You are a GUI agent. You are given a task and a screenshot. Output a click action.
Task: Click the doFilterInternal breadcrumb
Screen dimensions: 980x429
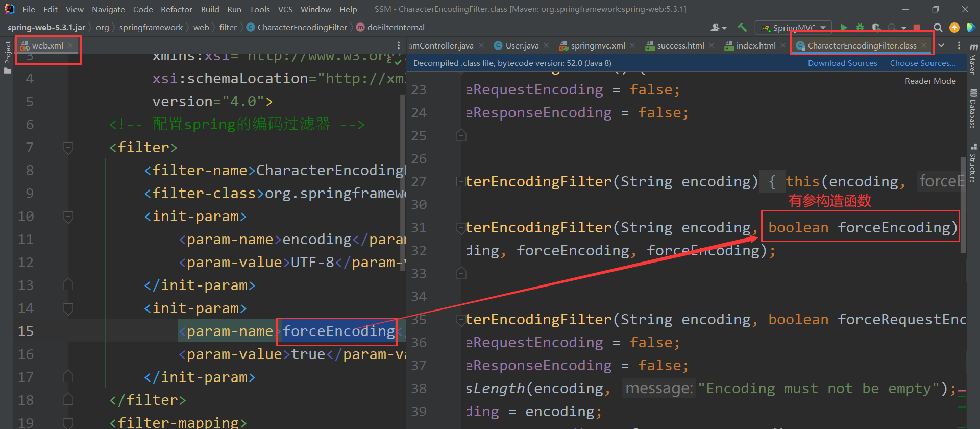point(390,28)
